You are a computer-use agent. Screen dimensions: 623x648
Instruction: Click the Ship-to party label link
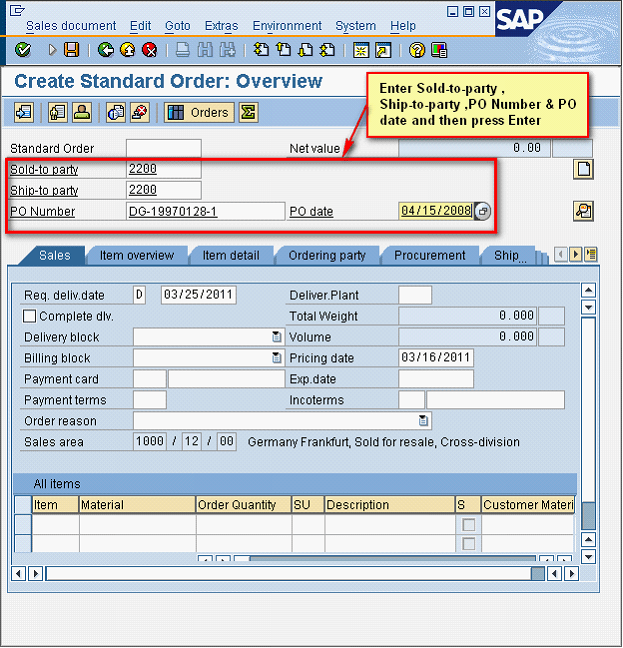click(44, 191)
